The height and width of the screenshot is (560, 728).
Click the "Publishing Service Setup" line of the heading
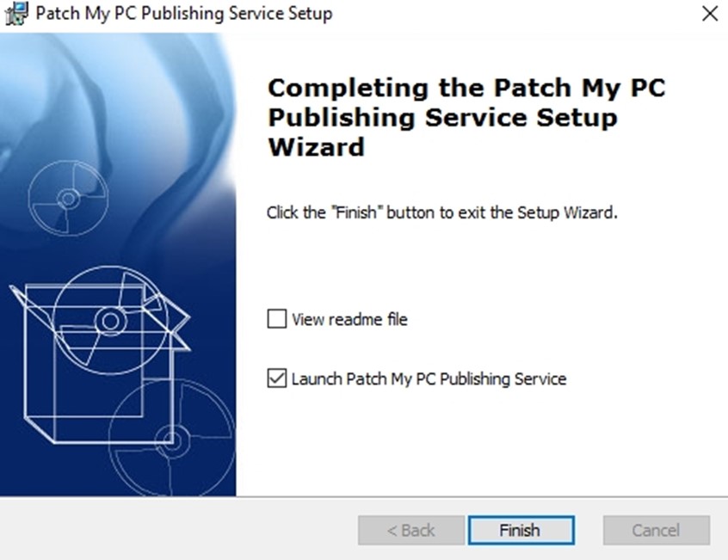click(x=443, y=117)
